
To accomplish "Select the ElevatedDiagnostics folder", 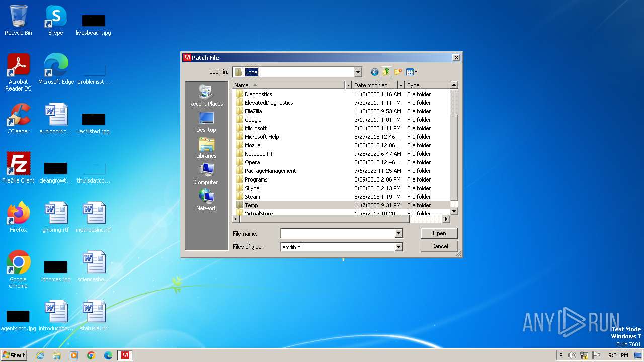I will point(269,103).
